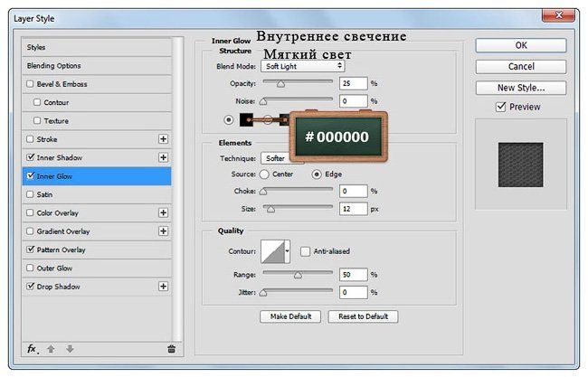This screenshot has width=588, height=377.
Task: Click the Choke slider handle
Action: 263,192
